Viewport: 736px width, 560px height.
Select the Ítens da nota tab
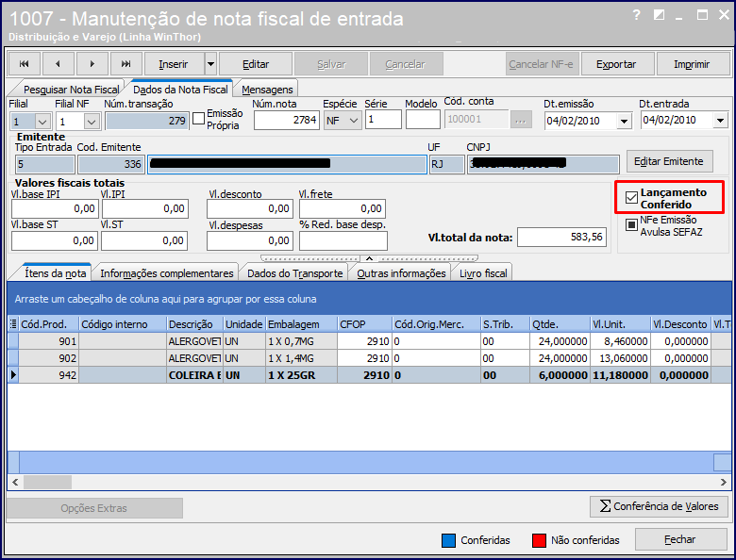click(56, 273)
